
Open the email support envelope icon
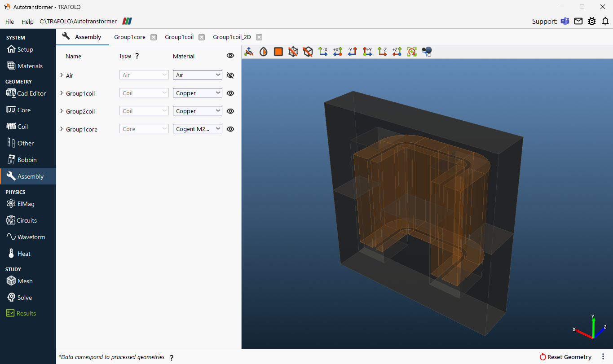click(578, 21)
